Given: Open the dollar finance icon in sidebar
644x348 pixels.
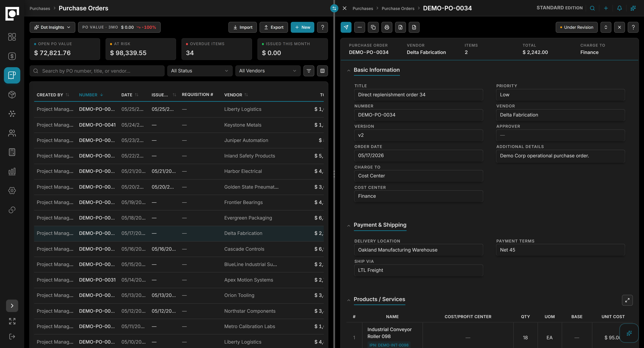Looking at the screenshot, I should tap(12, 56).
